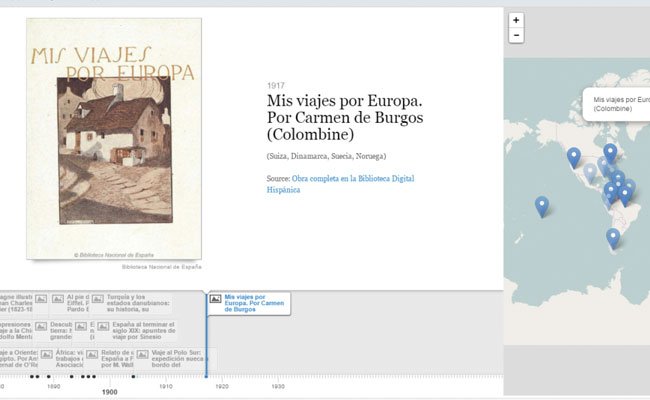Image resolution: width=650 pixels, height=400 pixels.
Task: Select the map pin in the Pacific Ocean
Action: tap(542, 206)
